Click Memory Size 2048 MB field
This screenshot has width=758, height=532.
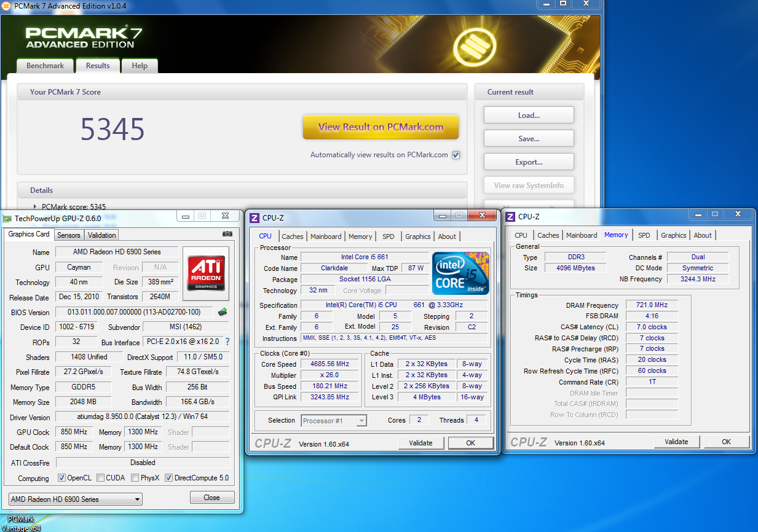pyautogui.click(x=83, y=402)
